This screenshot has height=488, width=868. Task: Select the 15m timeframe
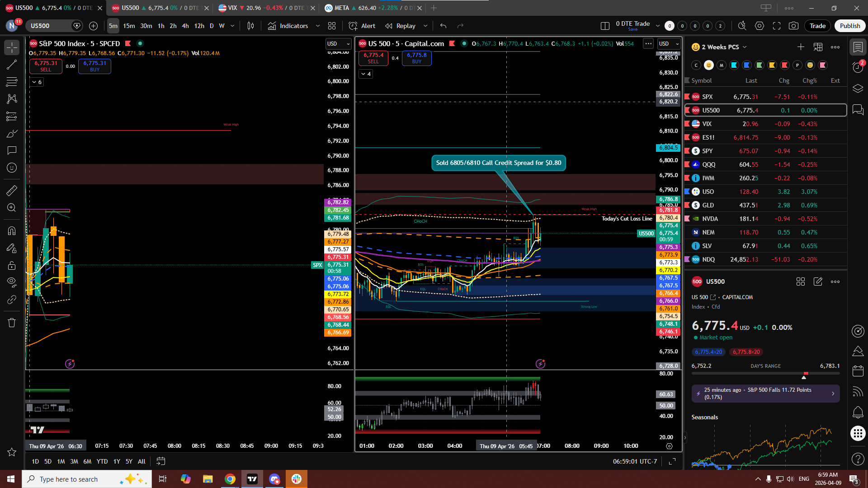(129, 26)
